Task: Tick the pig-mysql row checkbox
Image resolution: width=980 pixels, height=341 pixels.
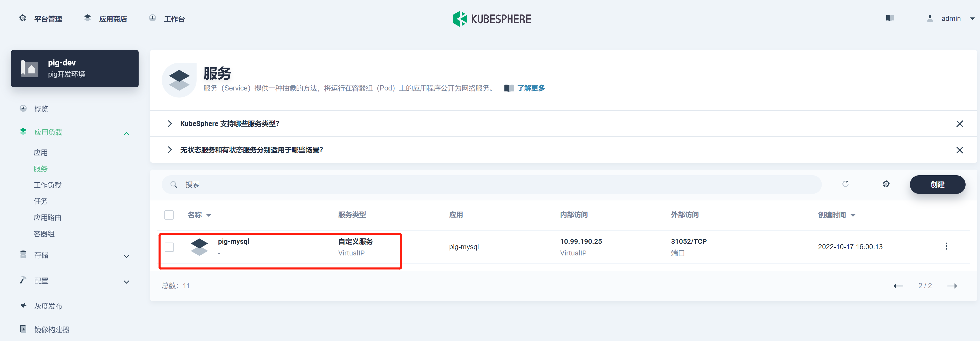Action: pos(169,247)
